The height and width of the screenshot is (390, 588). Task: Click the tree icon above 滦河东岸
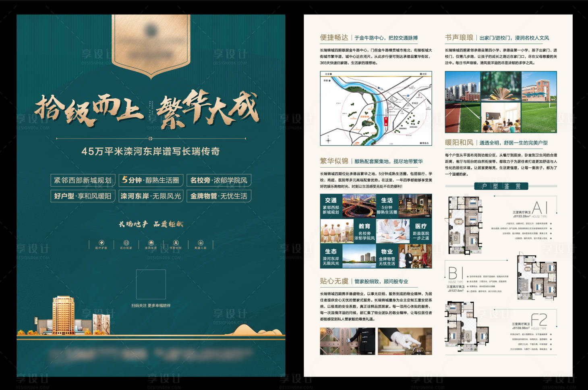coord(151,243)
